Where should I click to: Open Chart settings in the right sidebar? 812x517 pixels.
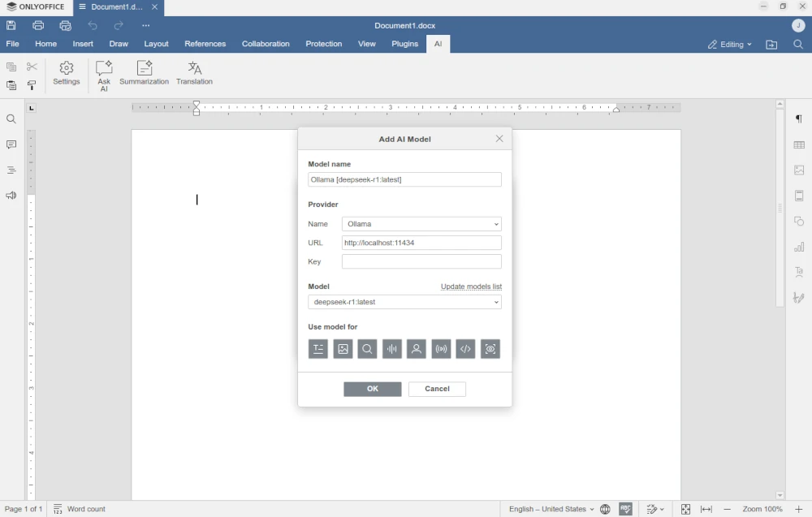tap(799, 246)
